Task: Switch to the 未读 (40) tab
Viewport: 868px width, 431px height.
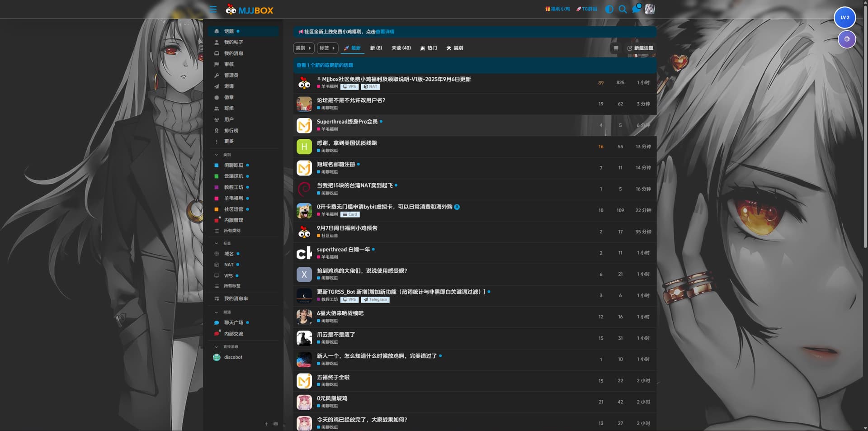Action: 401,48
